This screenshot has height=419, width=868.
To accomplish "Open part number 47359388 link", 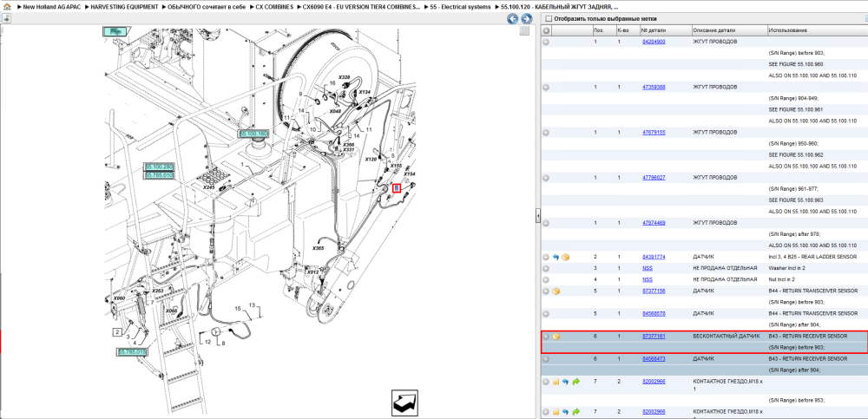I will coord(654,87).
